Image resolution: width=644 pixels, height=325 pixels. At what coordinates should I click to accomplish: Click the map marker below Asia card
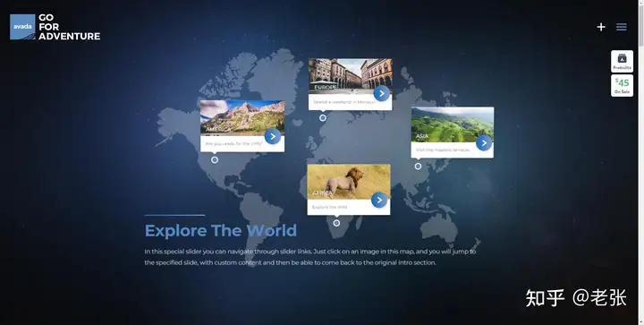click(x=418, y=167)
